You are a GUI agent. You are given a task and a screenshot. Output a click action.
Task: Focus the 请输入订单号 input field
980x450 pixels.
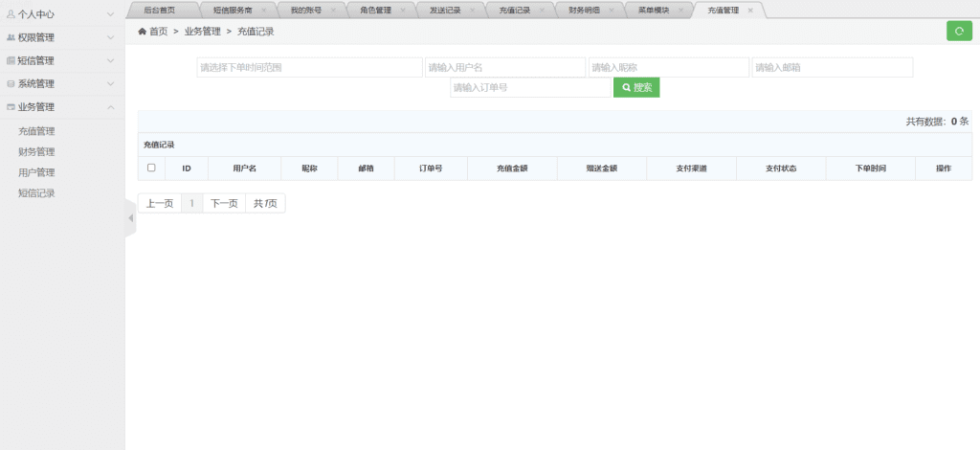click(530, 87)
